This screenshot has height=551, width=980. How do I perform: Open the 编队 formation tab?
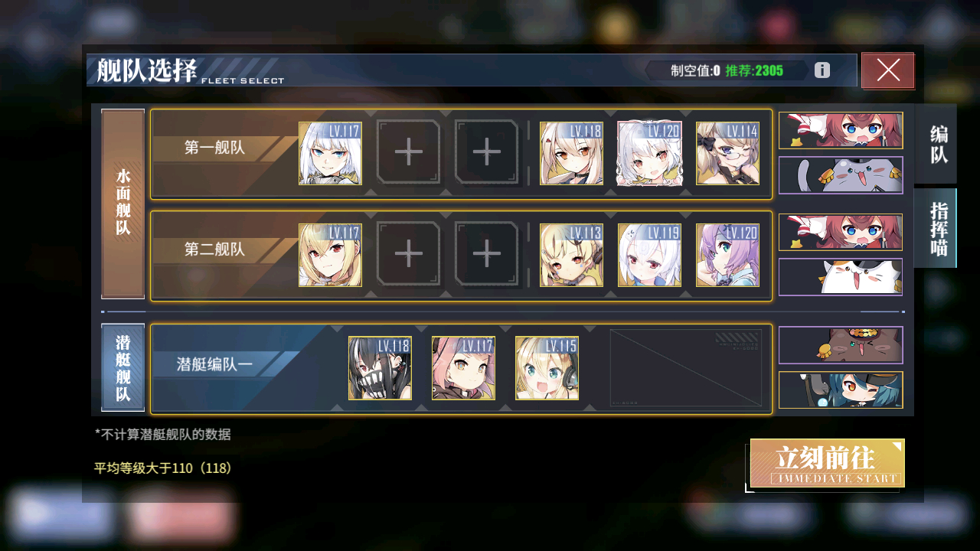click(x=936, y=144)
